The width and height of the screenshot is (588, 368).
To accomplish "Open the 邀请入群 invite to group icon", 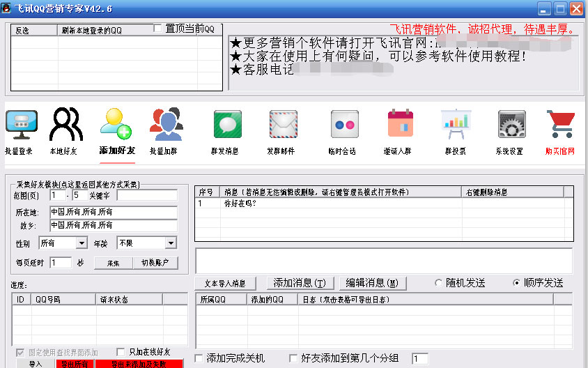I will [400, 125].
